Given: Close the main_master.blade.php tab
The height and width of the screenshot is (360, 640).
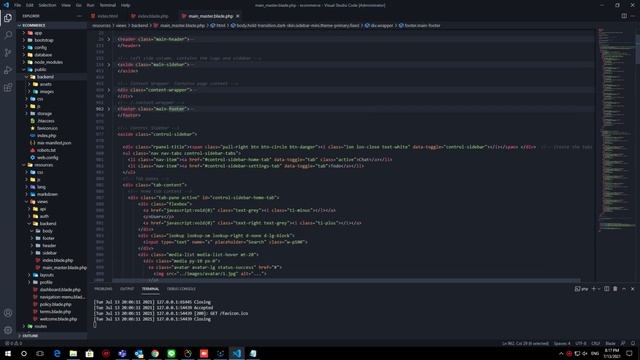Looking at the screenshot, I should point(238,16).
